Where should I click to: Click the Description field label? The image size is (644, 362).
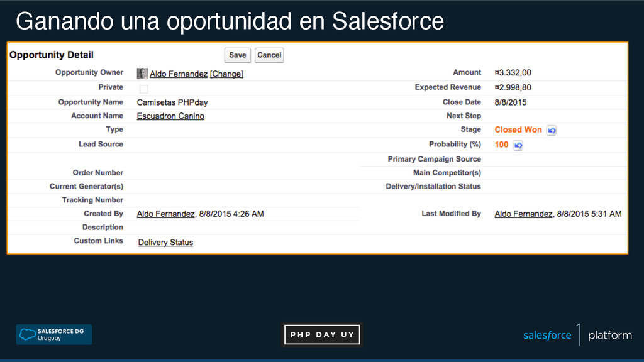[x=103, y=227]
